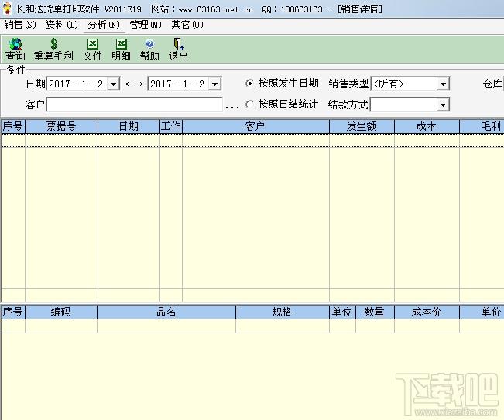The image size is (504, 420).
Task: Open the 文件 Excel export icon
Action: tap(93, 44)
